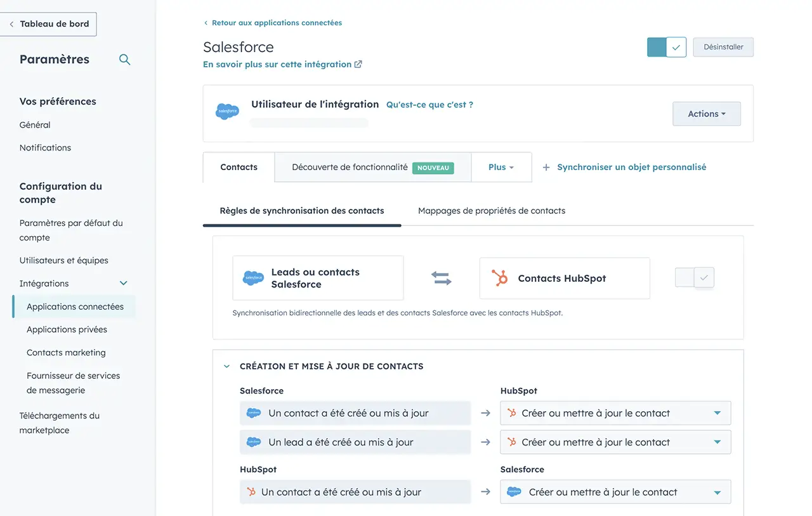Toggle the Salesforce integration switch off

point(666,48)
